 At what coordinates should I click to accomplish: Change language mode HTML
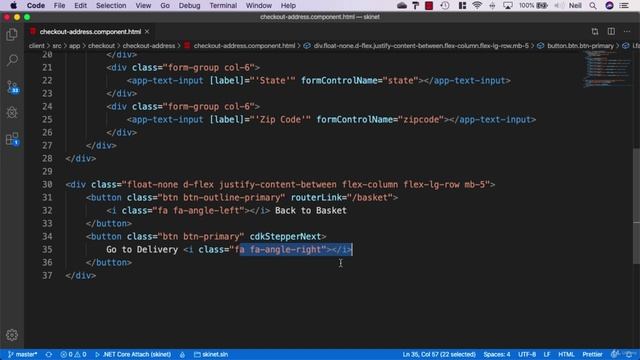tap(566, 354)
